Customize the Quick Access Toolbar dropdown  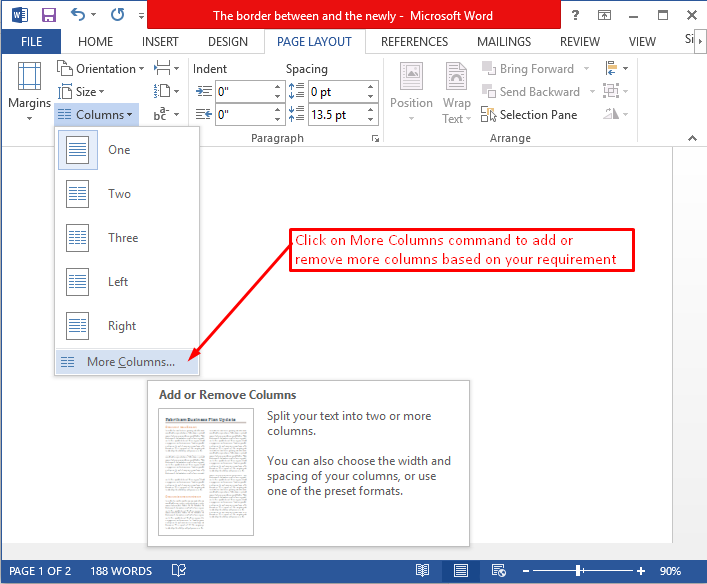[x=142, y=16]
